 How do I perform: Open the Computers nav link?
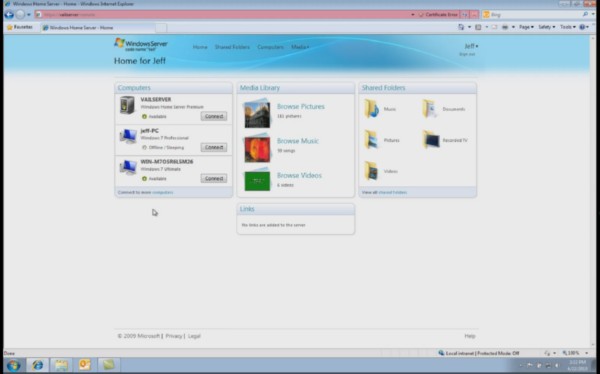tap(271, 47)
